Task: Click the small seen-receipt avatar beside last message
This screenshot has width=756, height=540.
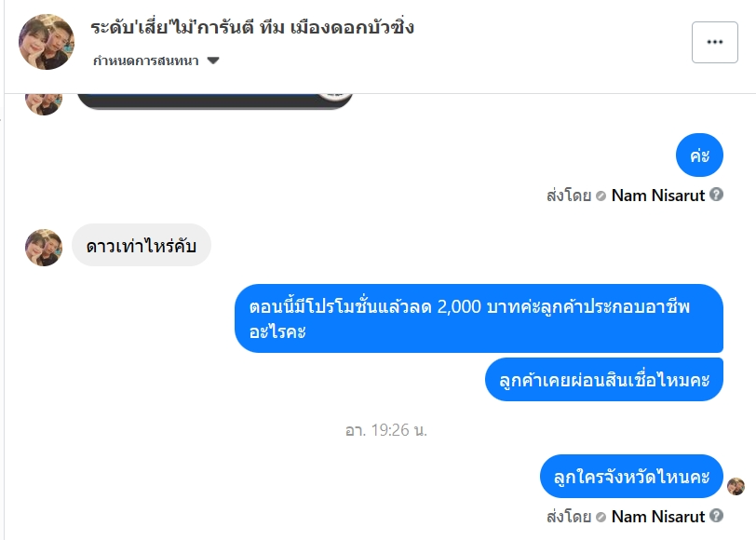Action: [x=736, y=486]
